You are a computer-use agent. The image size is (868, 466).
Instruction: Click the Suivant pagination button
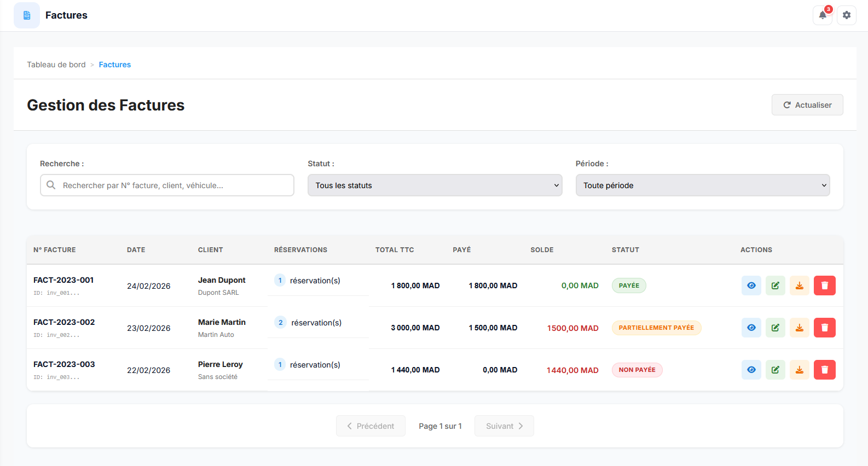pyautogui.click(x=504, y=426)
